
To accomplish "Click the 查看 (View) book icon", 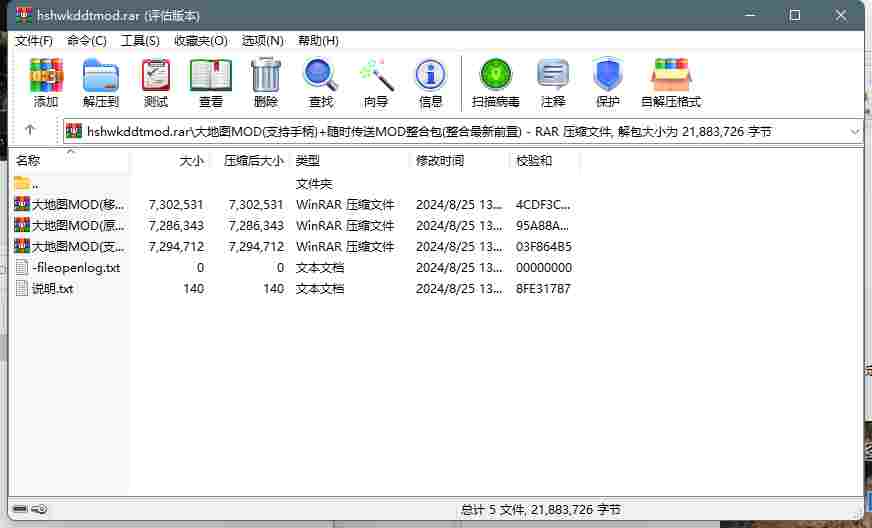I will (211, 76).
